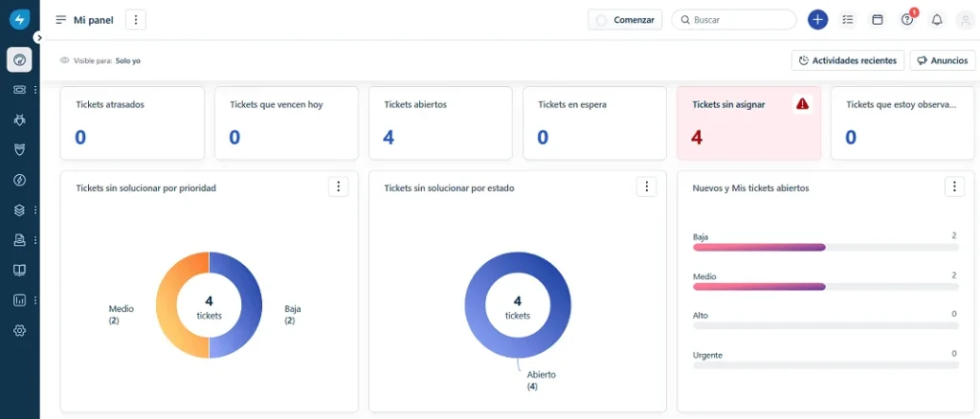Open the help icon with the notification badge
This screenshot has height=419, width=980.
point(907,19)
